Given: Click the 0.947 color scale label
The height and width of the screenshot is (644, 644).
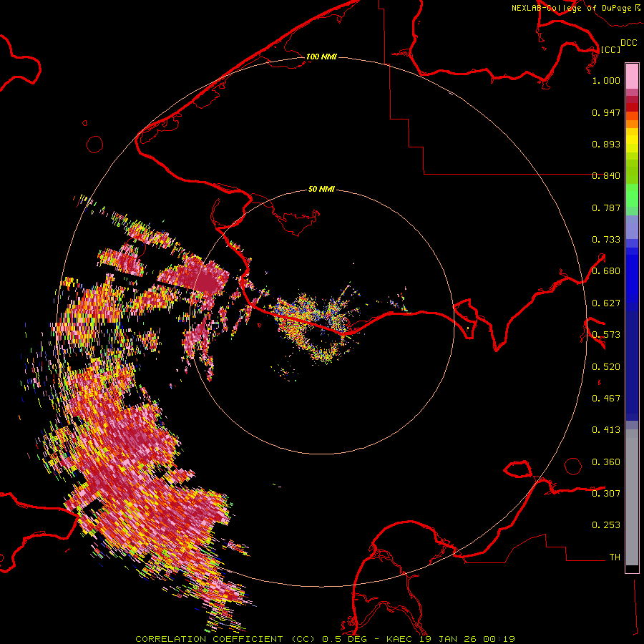Looking at the screenshot, I should pos(606,112).
